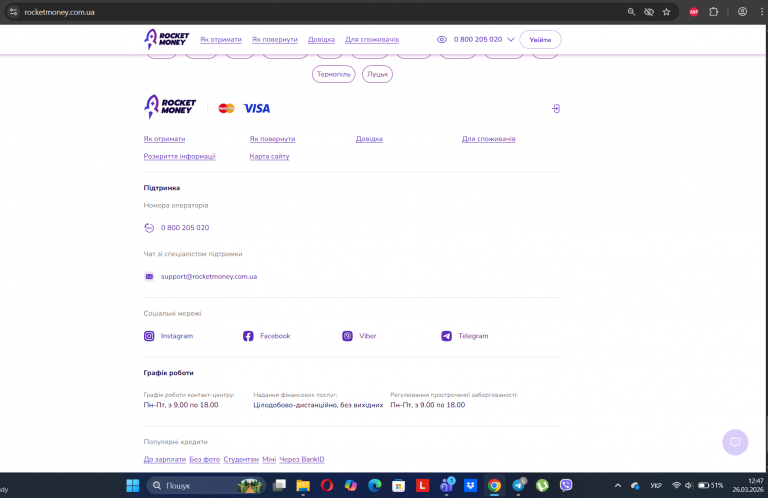Open Opera browser from the taskbar
The height and width of the screenshot is (498, 768).
pos(327,486)
